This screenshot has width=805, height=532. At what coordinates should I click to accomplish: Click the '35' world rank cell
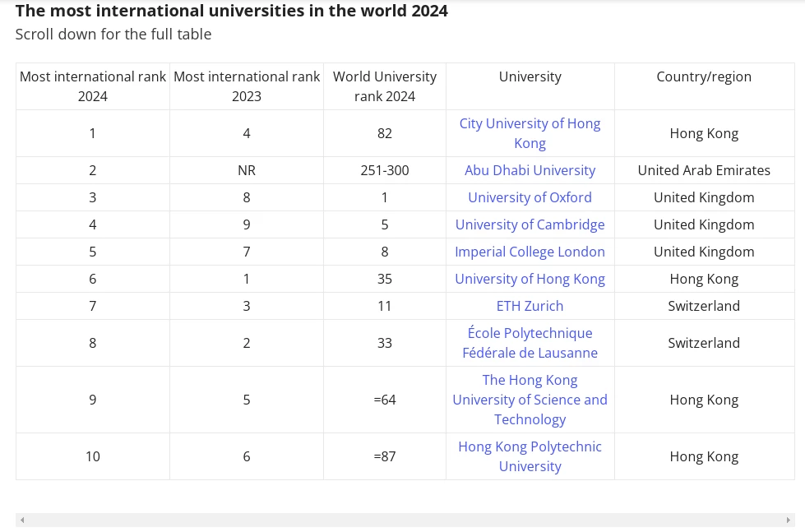(x=385, y=279)
